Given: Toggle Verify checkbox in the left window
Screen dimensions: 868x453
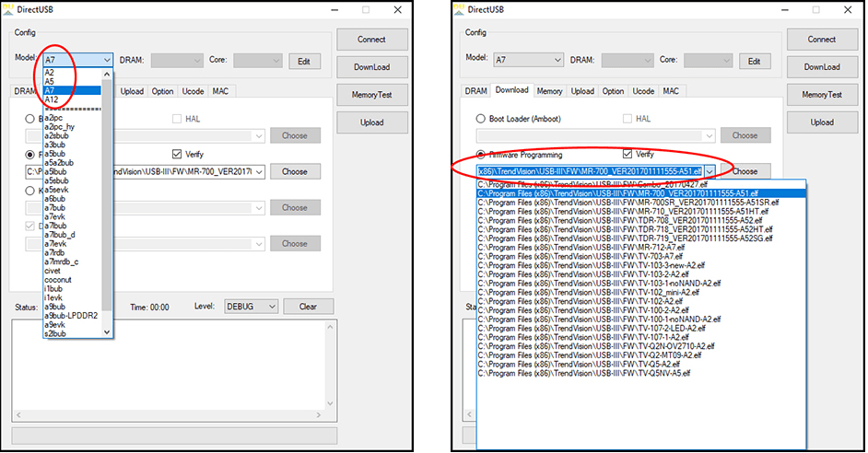Looking at the screenshot, I should point(178,154).
